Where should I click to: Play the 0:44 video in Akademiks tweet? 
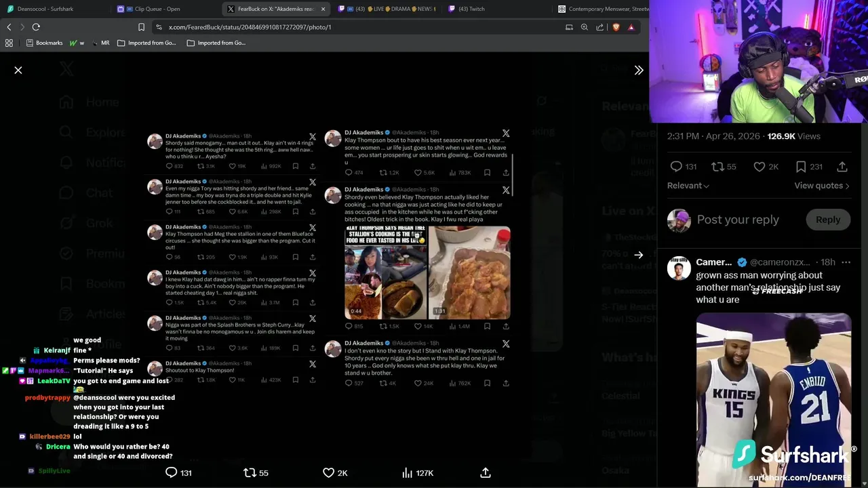point(386,272)
